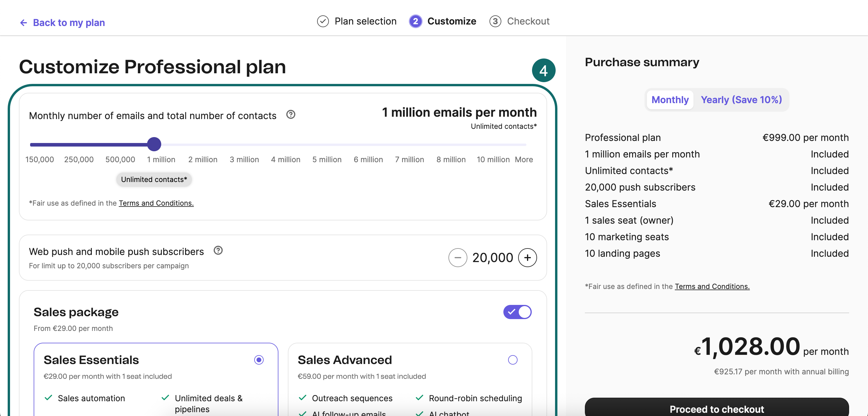Click help icon beside push subscribers
This screenshot has width=868, height=416.
coord(218,251)
